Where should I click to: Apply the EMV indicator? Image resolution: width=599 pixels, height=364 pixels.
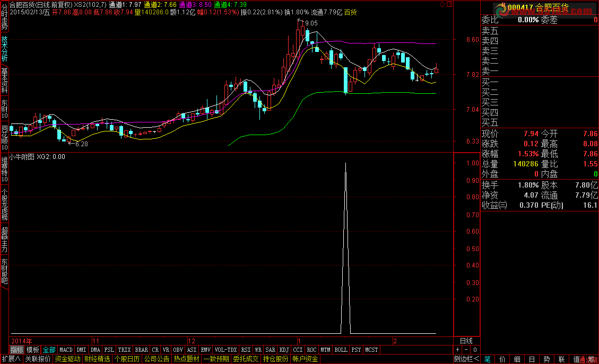pyautogui.click(x=205, y=350)
